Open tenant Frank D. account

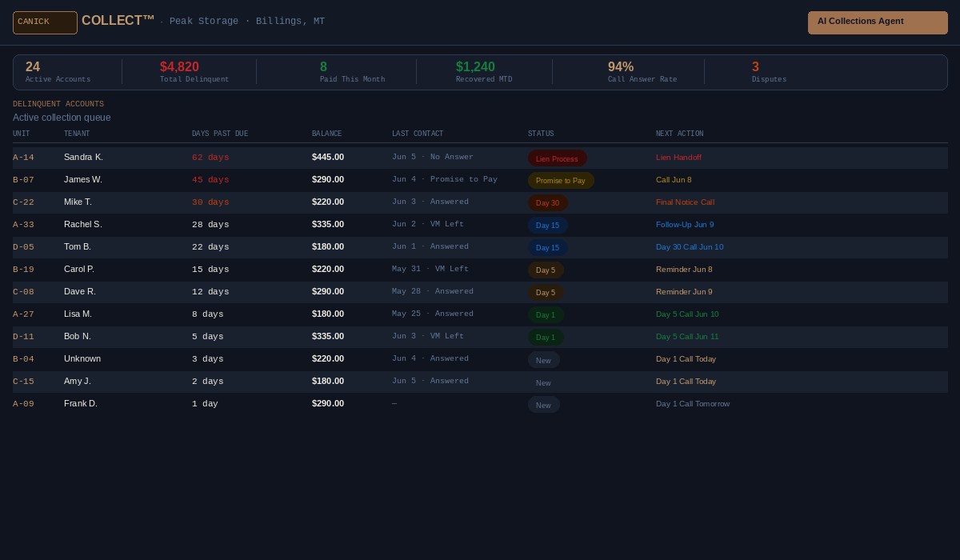click(x=81, y=403)
